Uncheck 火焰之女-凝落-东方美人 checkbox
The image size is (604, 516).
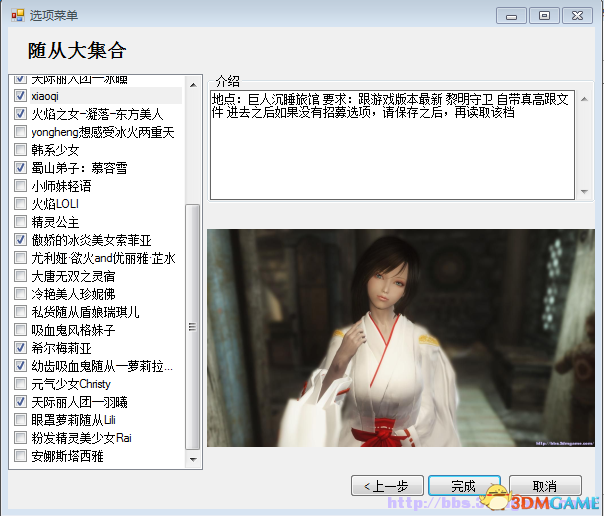(20, 114)
